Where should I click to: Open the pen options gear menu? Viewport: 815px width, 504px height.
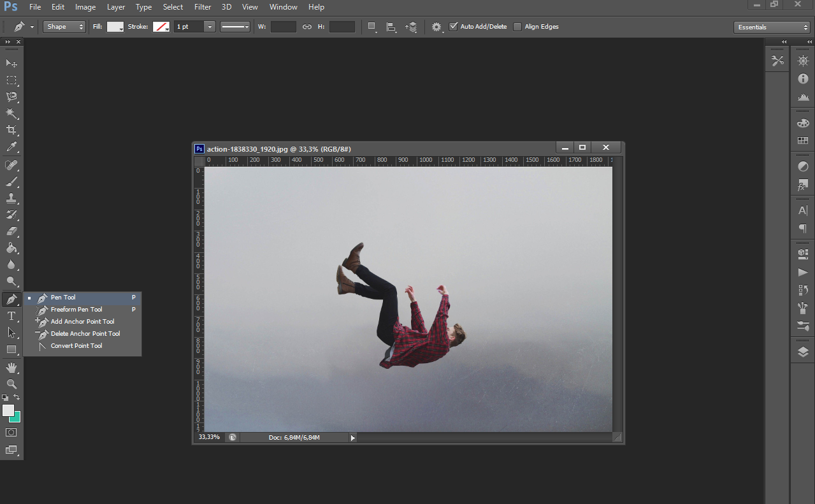click(437, 27)
